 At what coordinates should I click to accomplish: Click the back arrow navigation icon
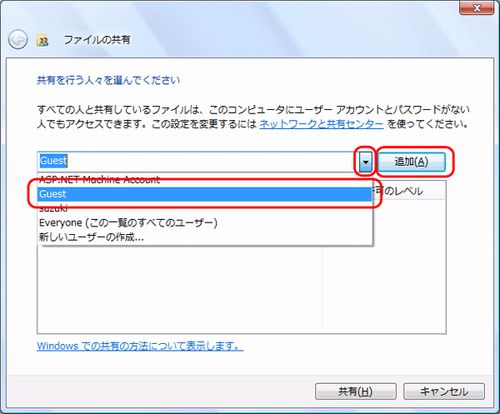tap(18, 40)
